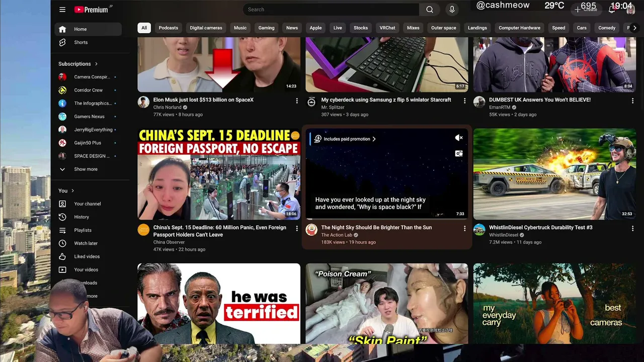Open the JerryRigEverything subscription
Screen dimensions: 644x362
coord(88,130)
